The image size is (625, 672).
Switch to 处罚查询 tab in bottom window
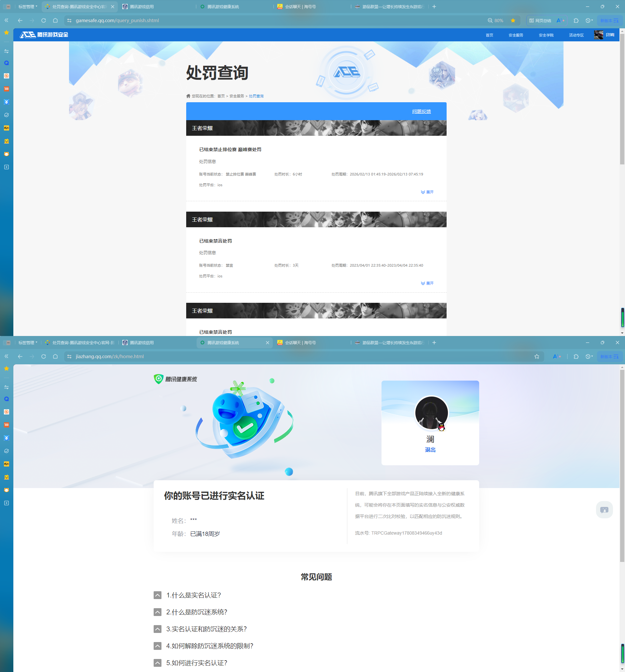80,343
